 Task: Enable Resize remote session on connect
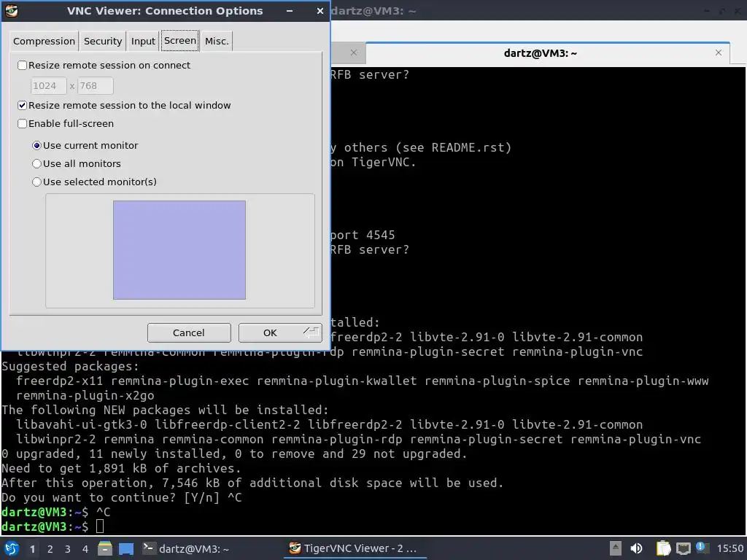22,65
